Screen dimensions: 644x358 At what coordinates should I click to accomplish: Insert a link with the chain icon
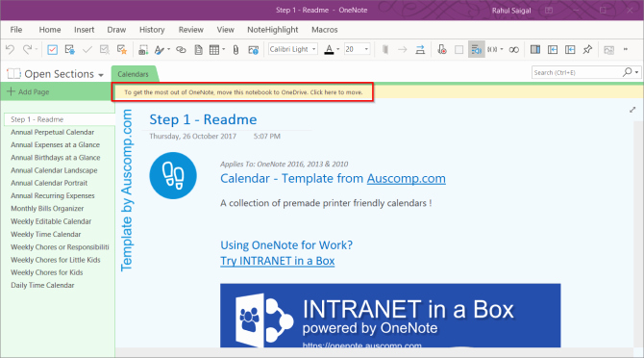point(181,50)
